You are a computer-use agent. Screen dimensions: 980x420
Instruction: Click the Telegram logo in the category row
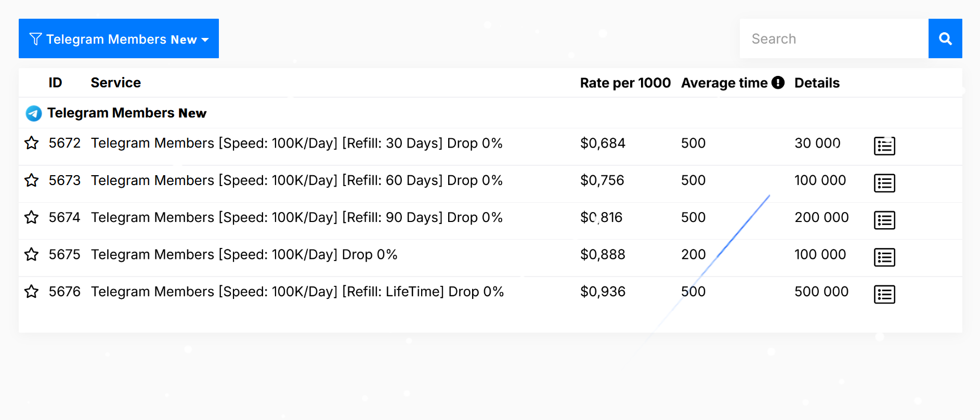[34, 113]
